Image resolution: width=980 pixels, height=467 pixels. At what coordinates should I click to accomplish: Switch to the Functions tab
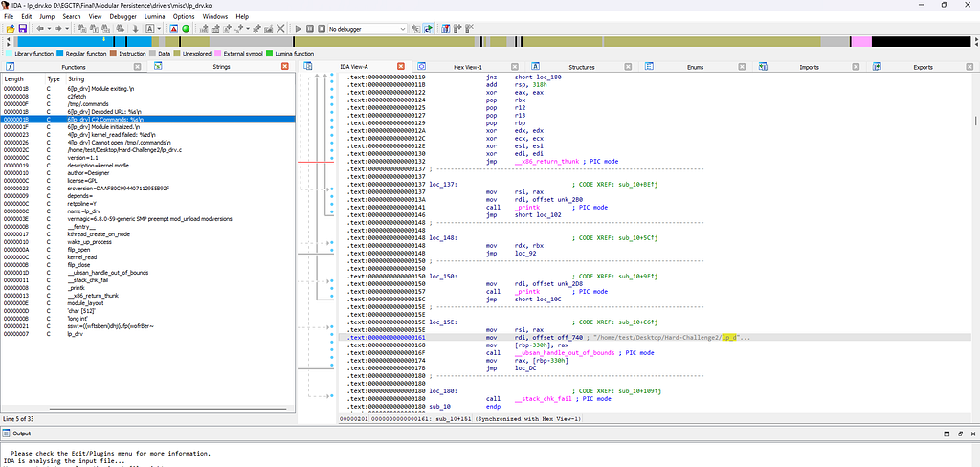(74, 67)
